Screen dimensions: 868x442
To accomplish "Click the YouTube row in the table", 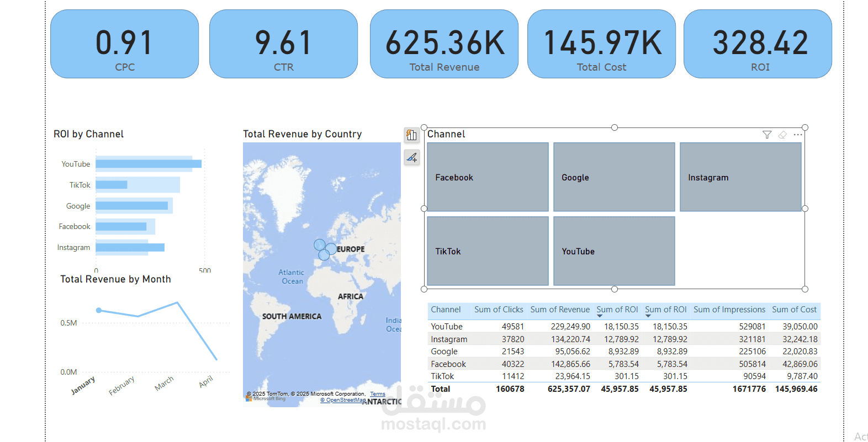I will pos(624,327).
